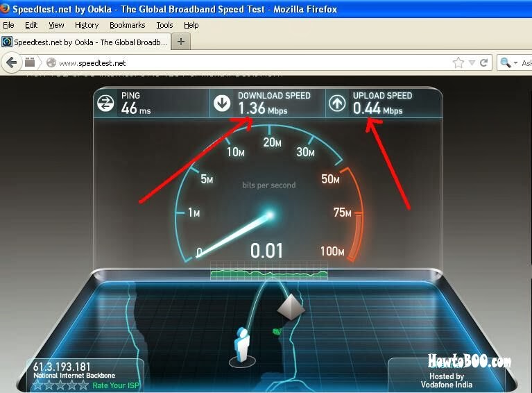Screen dimensions: 532x393
Task: Click the Speedtest tab favicon
Action: (7, 42)
